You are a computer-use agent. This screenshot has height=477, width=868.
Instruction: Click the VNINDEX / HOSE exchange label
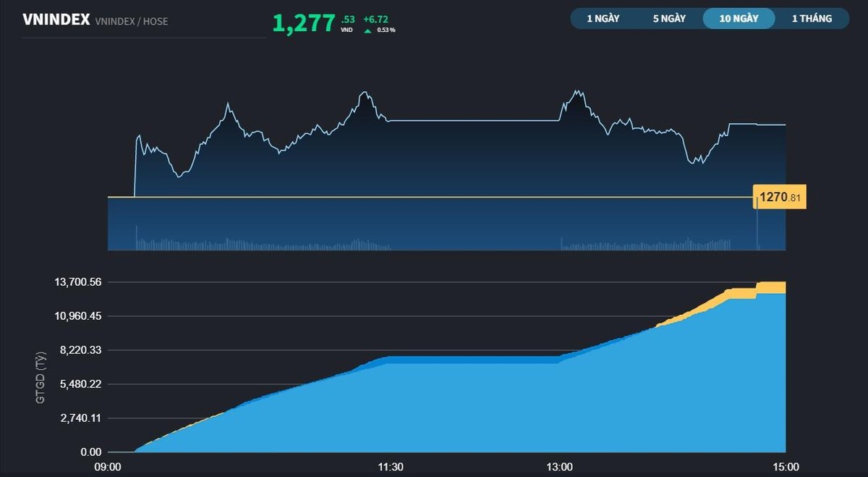coord(131,21)
